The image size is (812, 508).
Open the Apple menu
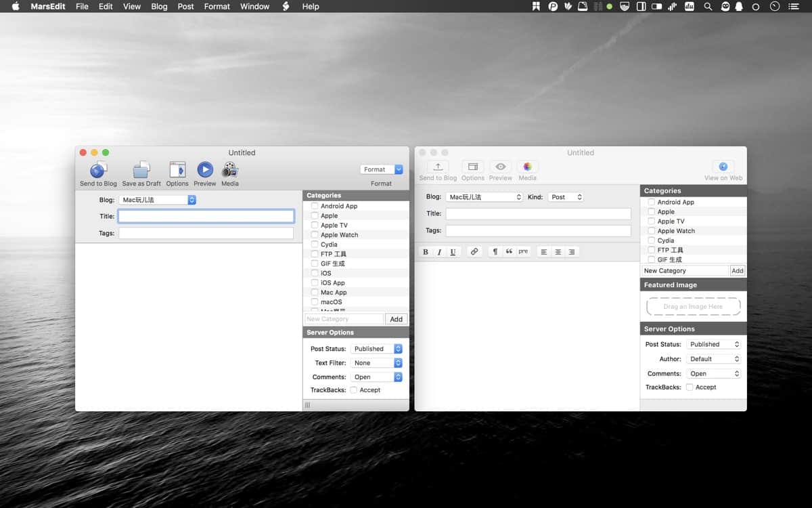(16, 6)
